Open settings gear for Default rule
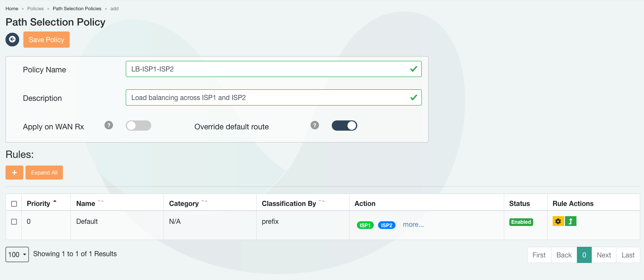Image resolution: width=644 pixels, height=280 pixels. click(x=558, y=221)
